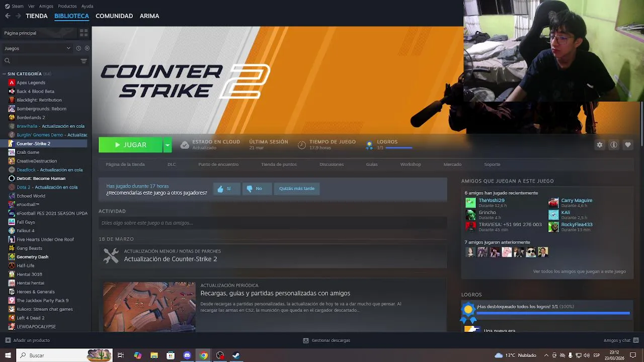
Task: Open the ARIMA profile tab
Action: (149, 16)
